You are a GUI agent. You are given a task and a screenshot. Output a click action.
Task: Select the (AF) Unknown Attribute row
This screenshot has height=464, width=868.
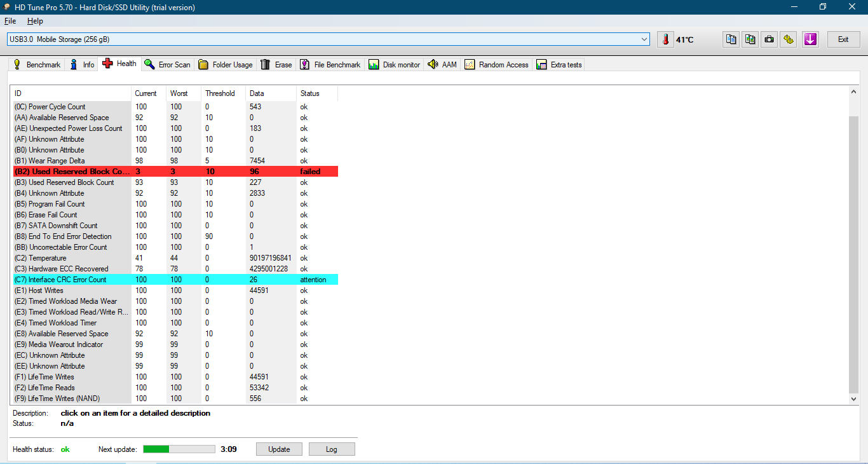(x=175, y=139)
